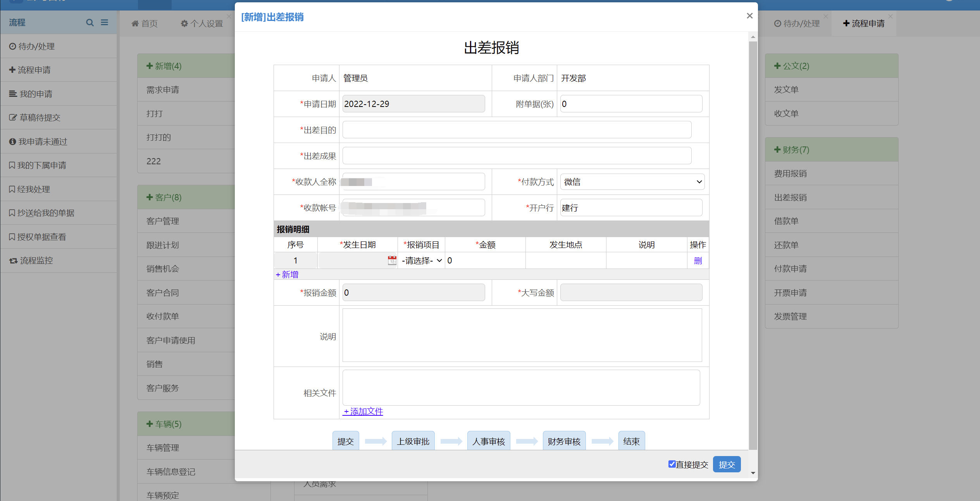Click the 申请日期 field showing 2022-12-29

tap(413, 104)
